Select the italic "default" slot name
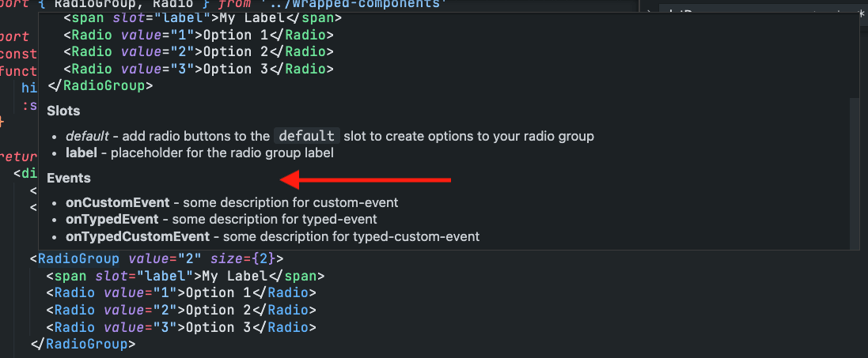This screenshot has width=868, height=358. 88,136
